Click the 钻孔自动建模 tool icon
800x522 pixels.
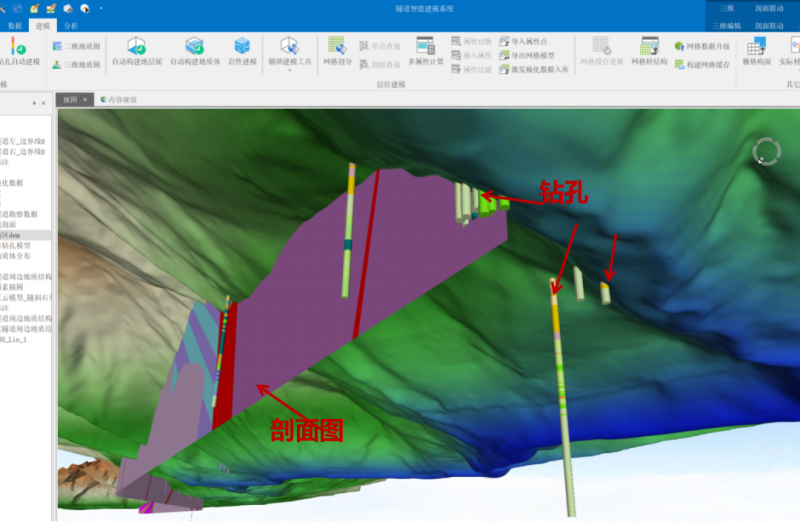(14, 50)
